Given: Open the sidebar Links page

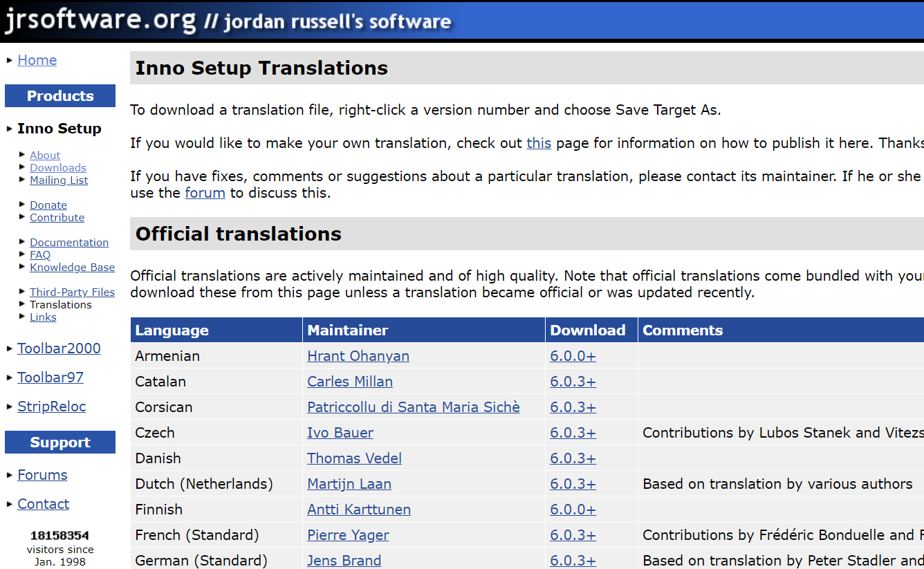Looking at the screenshot, I should point(43,317).
